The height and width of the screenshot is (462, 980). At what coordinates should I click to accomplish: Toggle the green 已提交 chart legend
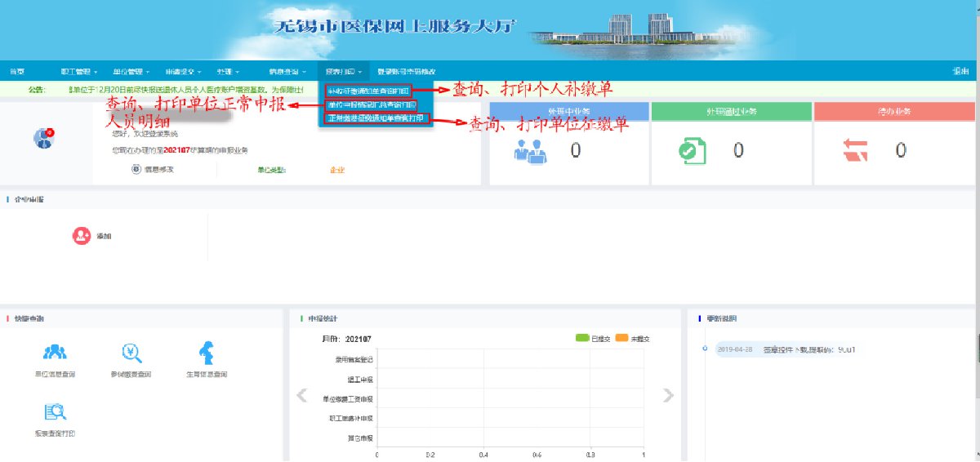tap(582, 338)
